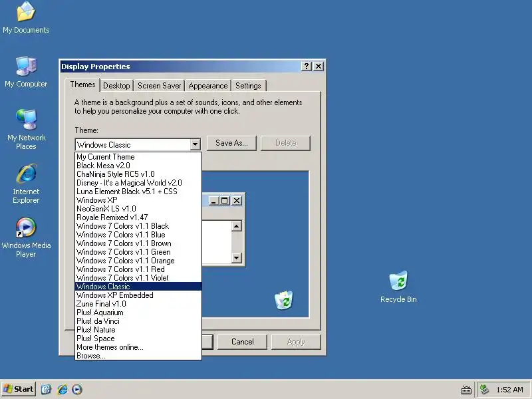This screenshot has width=532, height=399.
Task: Select Disney It's a Magical World theme
Action: click(x=138, y=183)
